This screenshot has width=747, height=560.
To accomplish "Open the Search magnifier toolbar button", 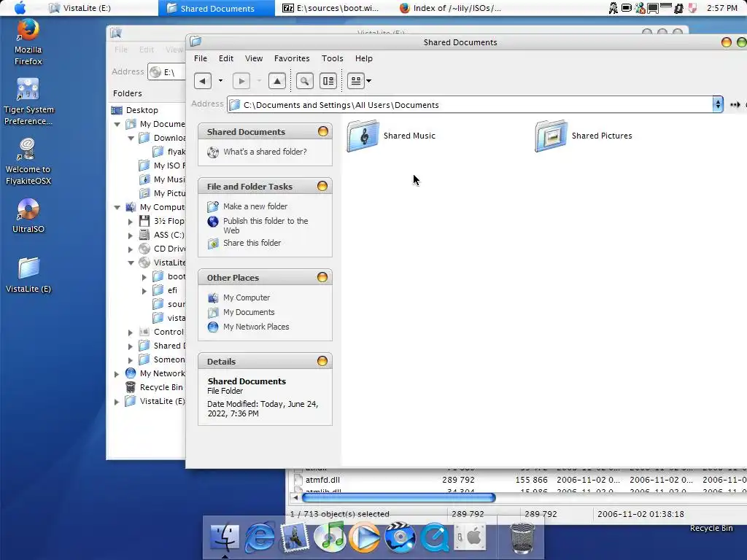I will point(304,81).
